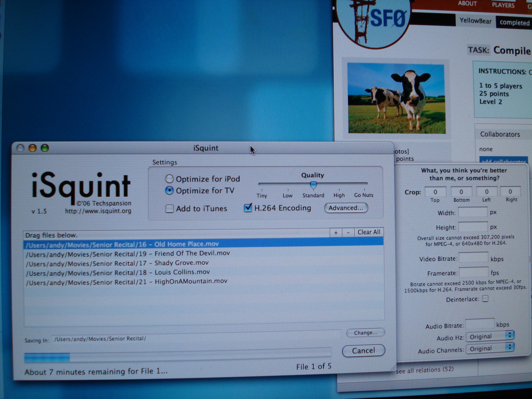This screenshot has width=532, height=399.
Task: Open the Audio Channels dropdown
Action: 490,348
